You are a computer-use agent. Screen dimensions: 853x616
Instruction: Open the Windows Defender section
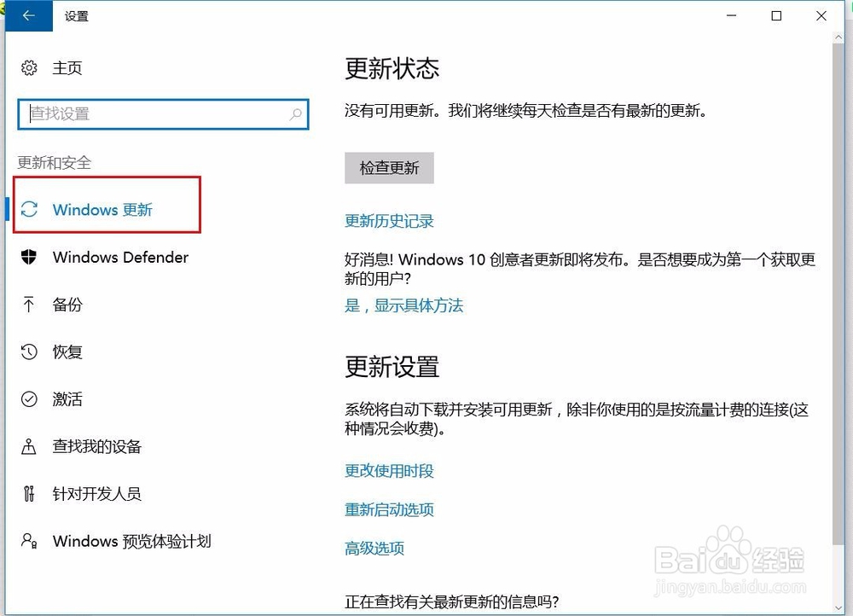(x=121, y=257)
